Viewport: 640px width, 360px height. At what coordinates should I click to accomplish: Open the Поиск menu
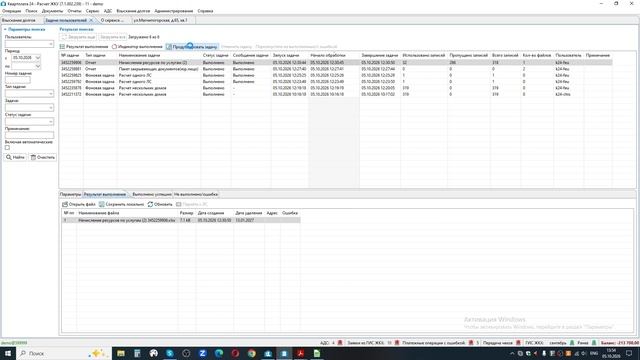tap(31, 11)
